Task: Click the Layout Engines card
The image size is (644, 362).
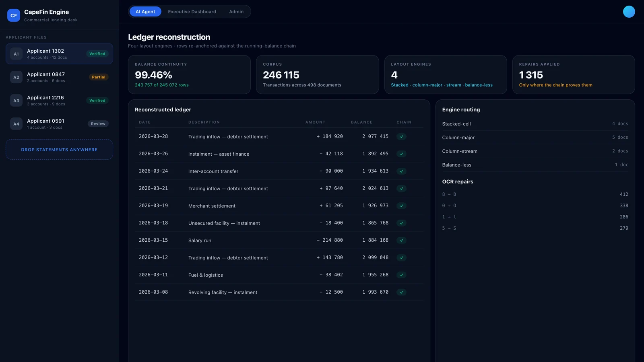Action: click(x=446, y=75)
